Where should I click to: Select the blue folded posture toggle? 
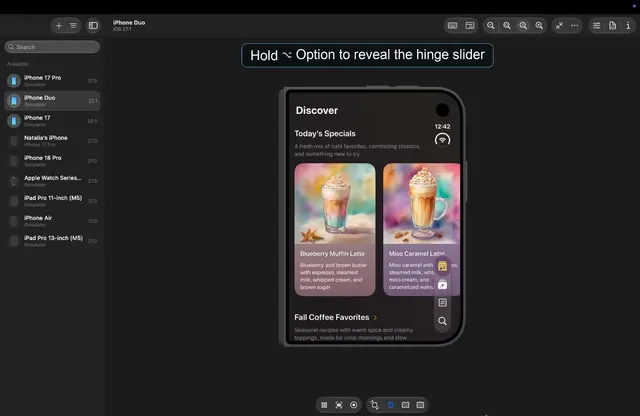coord(391,405)
